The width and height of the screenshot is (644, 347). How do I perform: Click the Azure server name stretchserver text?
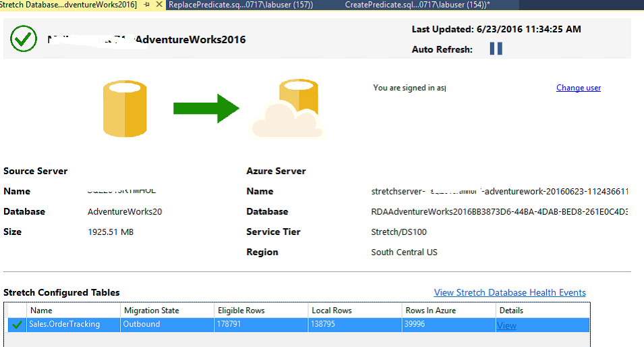[x=500, y=191]
